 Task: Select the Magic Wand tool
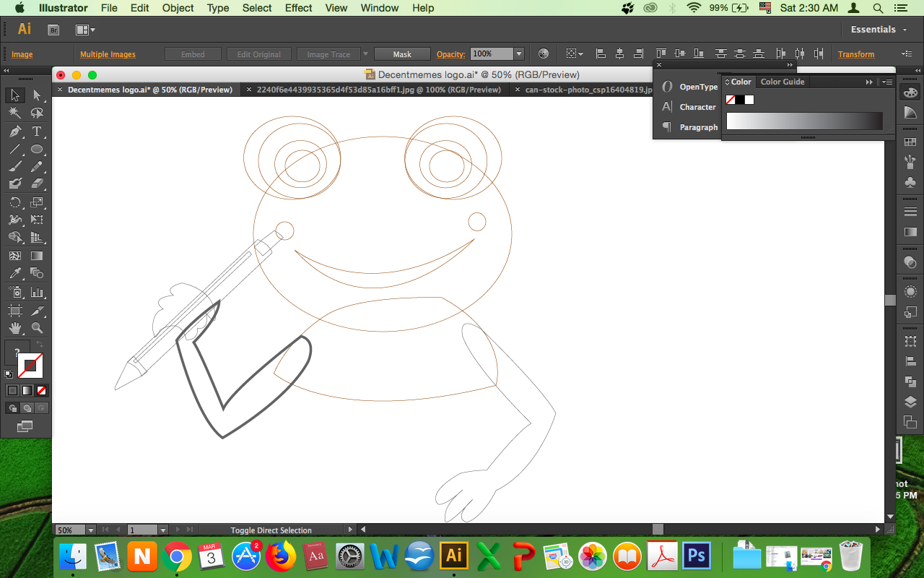15,113
